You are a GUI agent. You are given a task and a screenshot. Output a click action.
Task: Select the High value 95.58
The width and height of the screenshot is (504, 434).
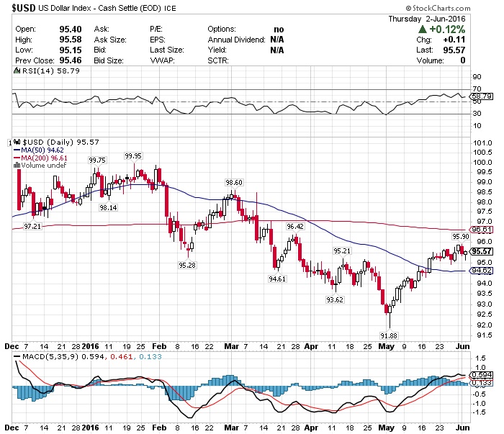pyautogui.click(x=71, y=40)
